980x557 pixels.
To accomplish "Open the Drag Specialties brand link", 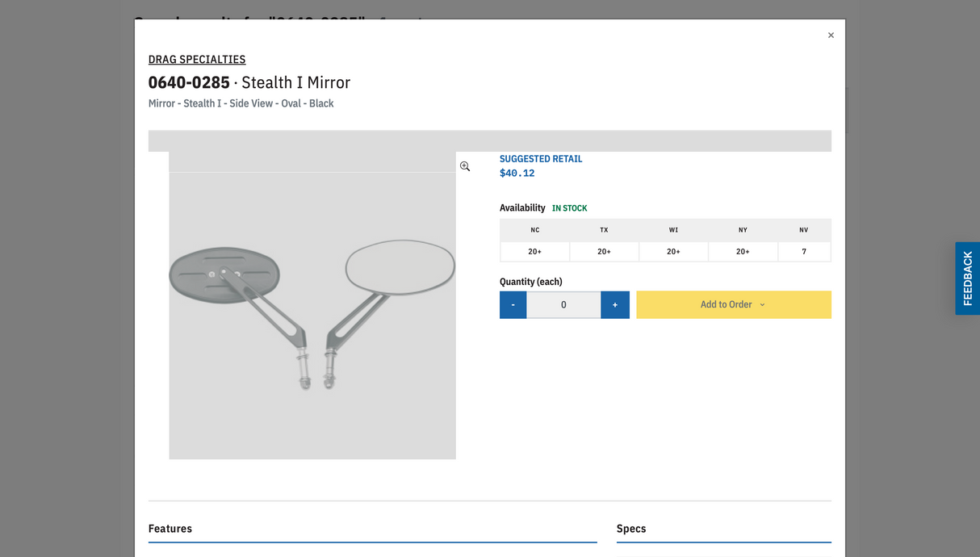I will point(197,59).
